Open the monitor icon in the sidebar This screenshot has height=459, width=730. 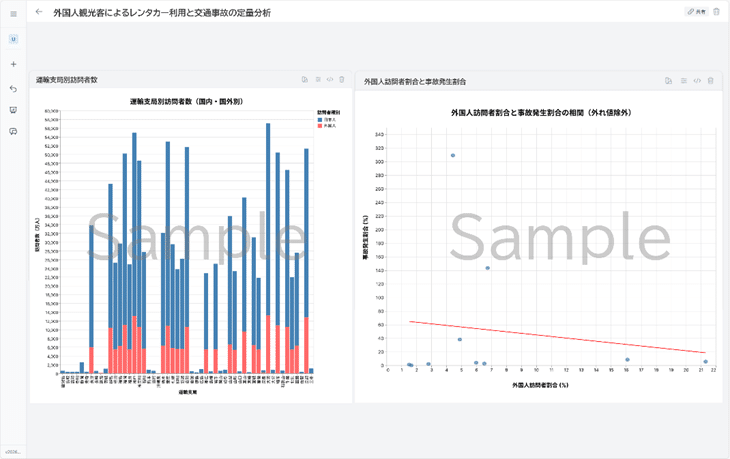click(x=13, y=110)
